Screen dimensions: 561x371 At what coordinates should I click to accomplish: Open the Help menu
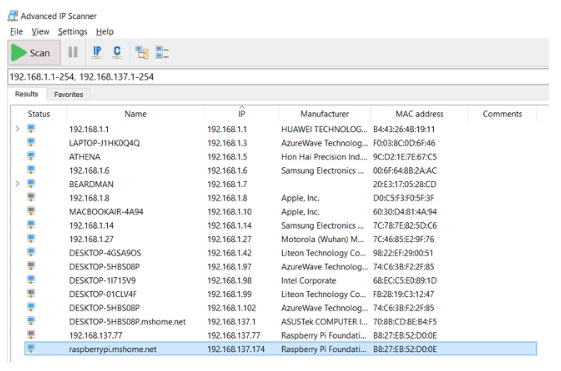(105, 31)
